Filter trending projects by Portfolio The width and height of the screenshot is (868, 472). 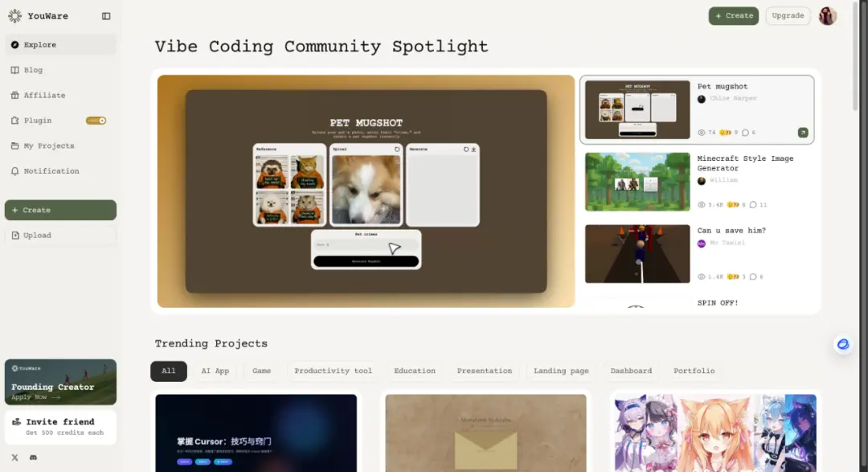[694, 371]
